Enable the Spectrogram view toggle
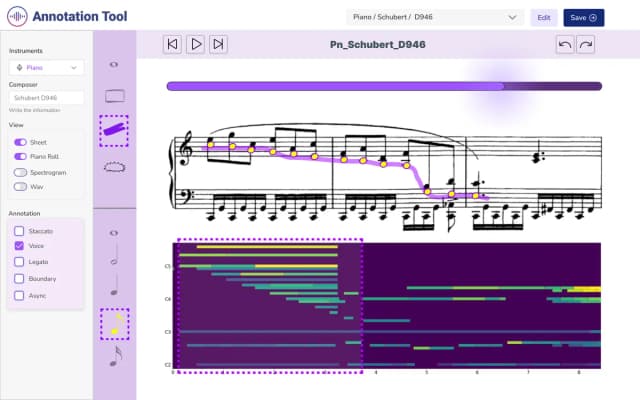 20,172
